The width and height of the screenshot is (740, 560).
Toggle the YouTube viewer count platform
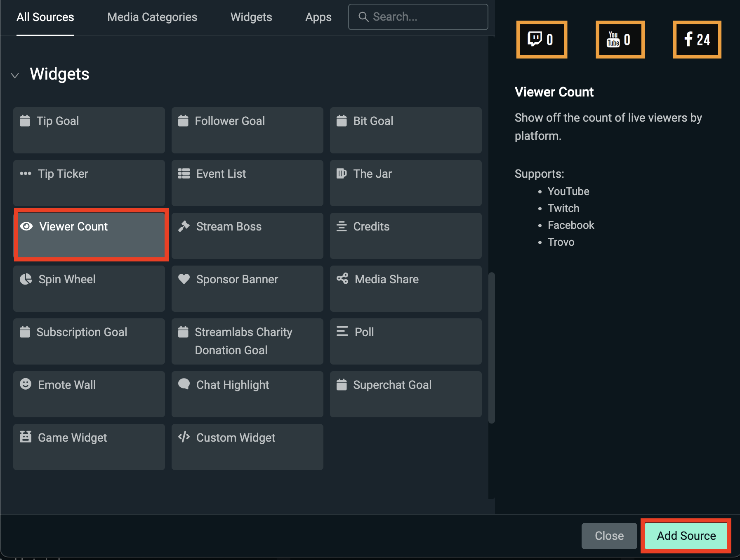coord(620,39)
